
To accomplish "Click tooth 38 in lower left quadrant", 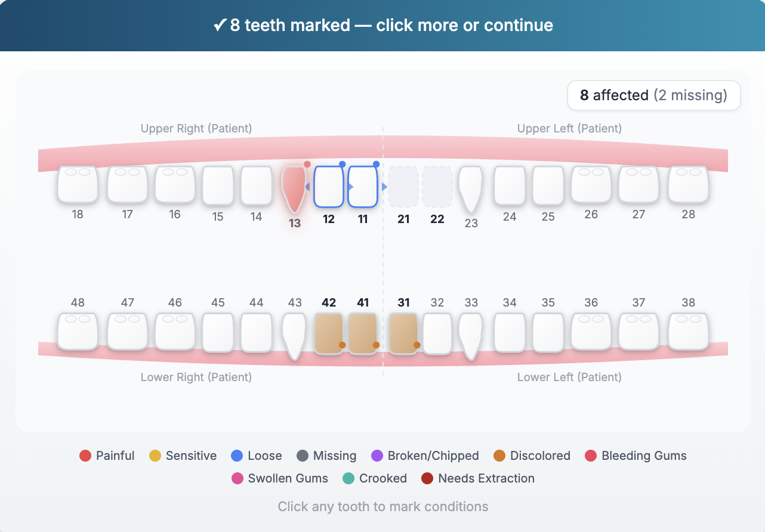I will [688, 332].
